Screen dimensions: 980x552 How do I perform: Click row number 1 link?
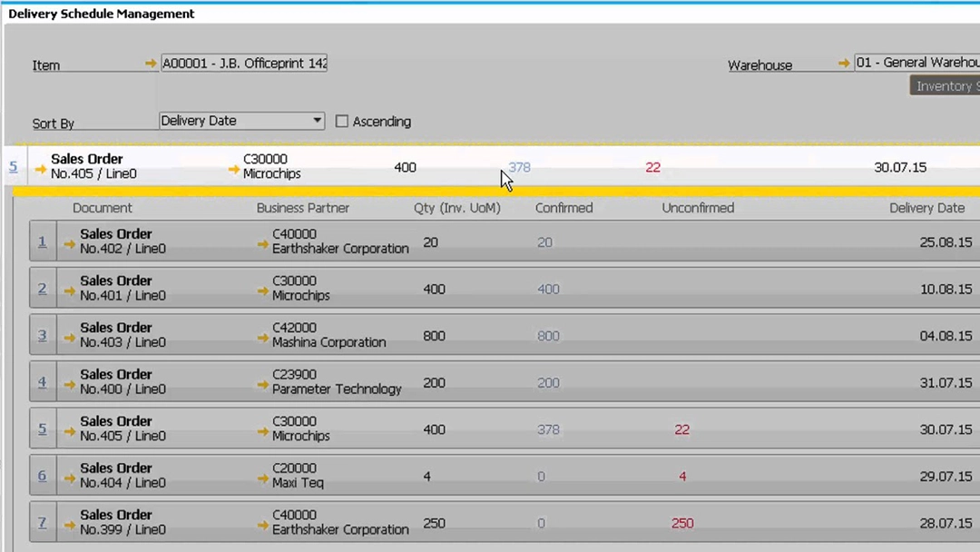pyautogui.click(x=42, y=241)
